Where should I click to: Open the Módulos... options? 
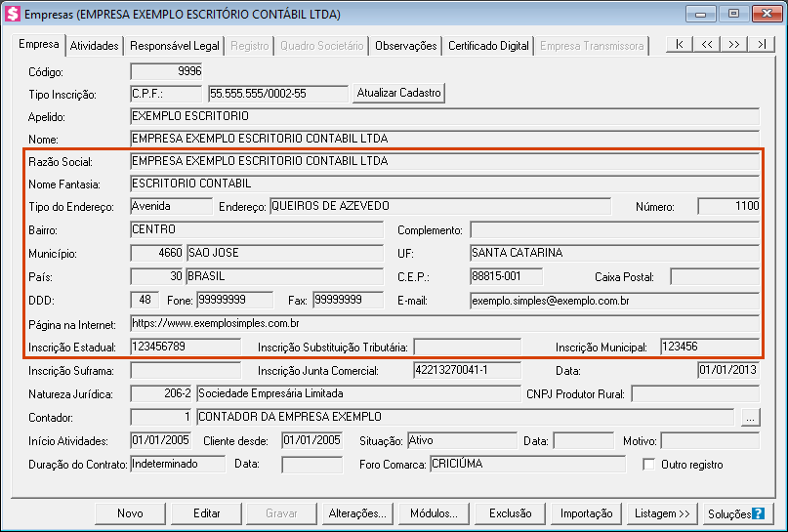click(434, 513)
